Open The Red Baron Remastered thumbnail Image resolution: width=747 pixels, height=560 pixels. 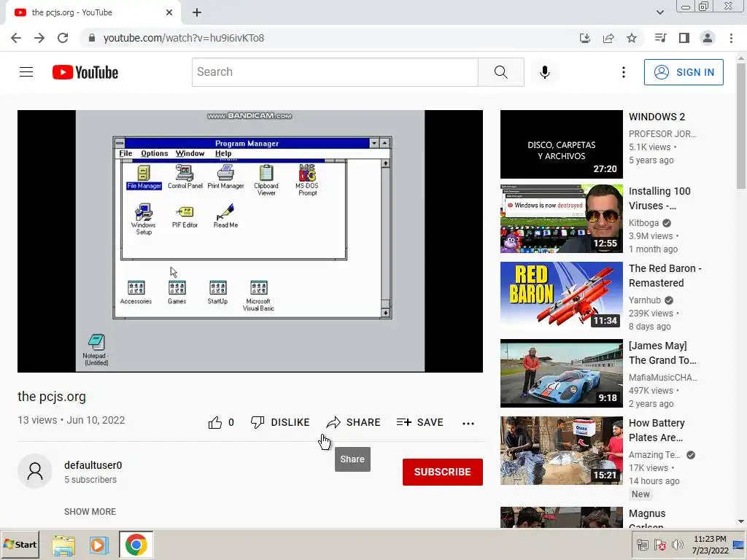[x=561, y=296]
